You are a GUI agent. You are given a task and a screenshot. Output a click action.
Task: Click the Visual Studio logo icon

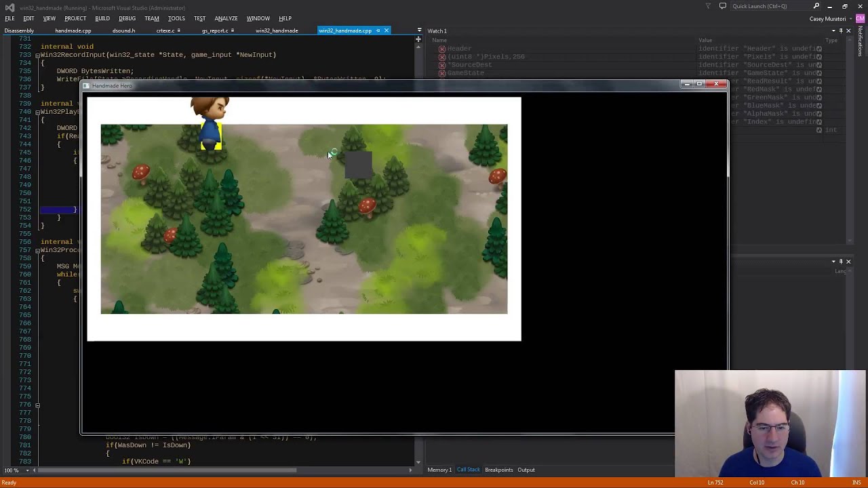(x=9, y=7)
